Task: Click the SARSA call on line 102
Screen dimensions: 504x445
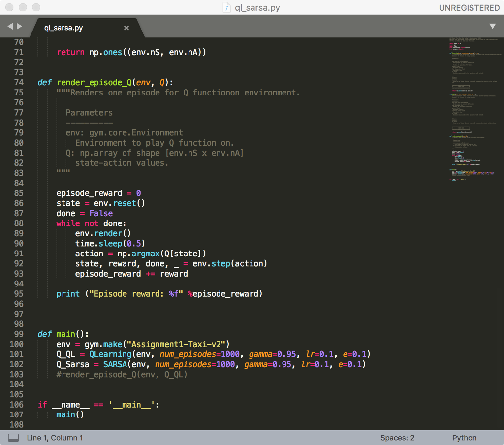Action: [234, 364]
